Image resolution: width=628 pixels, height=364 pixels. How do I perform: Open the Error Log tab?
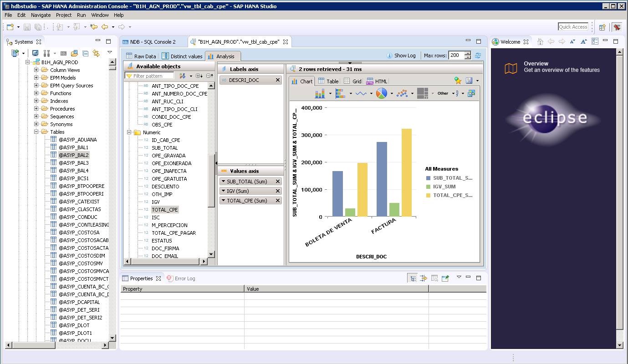(181, 278)
